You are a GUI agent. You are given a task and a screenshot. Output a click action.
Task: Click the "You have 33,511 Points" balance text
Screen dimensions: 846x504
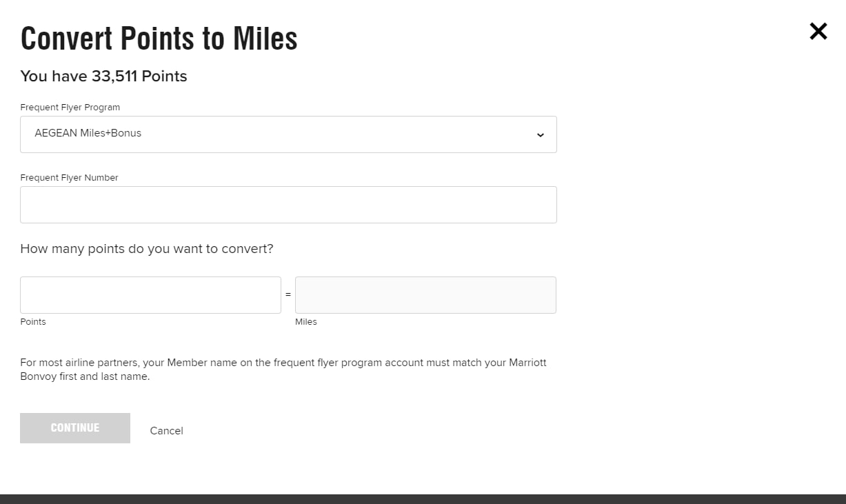(103, 77)
